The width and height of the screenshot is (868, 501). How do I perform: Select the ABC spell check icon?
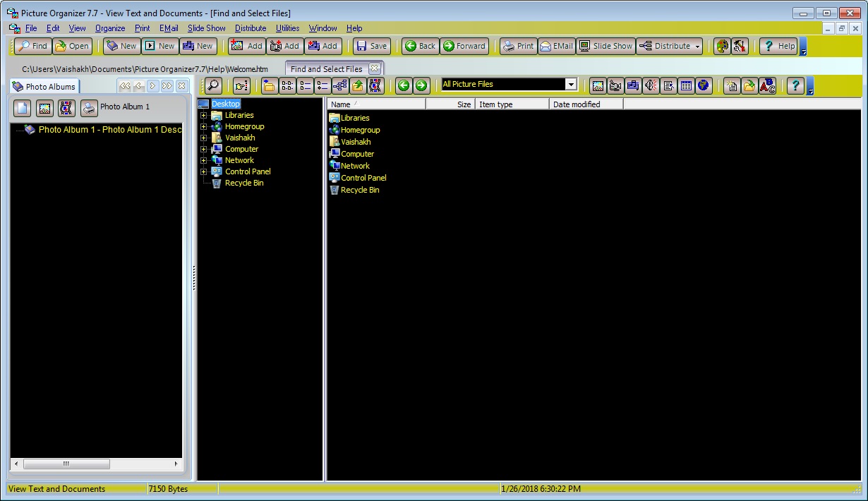pyautogui.click(x=768, y=85)
